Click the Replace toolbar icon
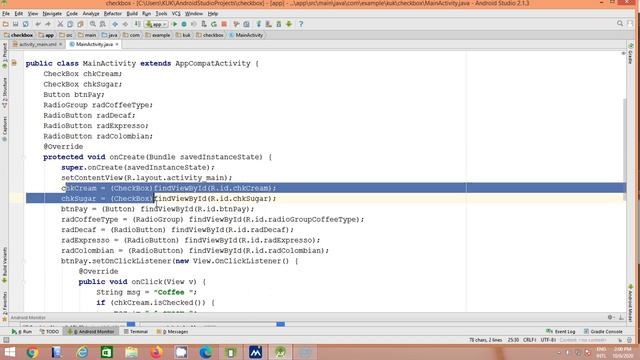The width and height of the screenshot is (640, 360). pos(102,24)
